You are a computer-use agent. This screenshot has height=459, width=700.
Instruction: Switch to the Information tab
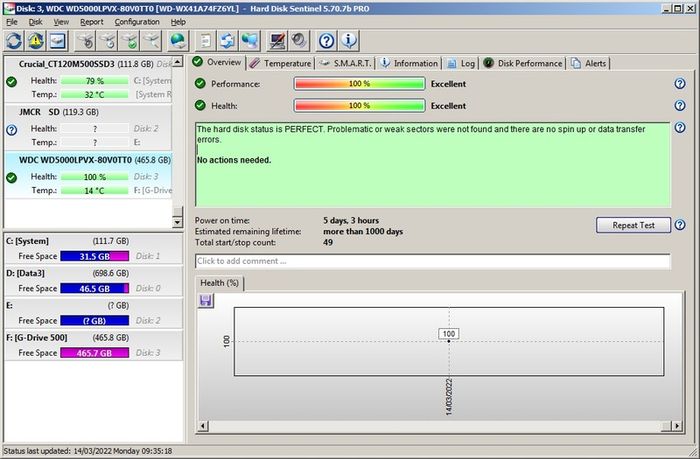pyautogui.click(x=409, y=63)
